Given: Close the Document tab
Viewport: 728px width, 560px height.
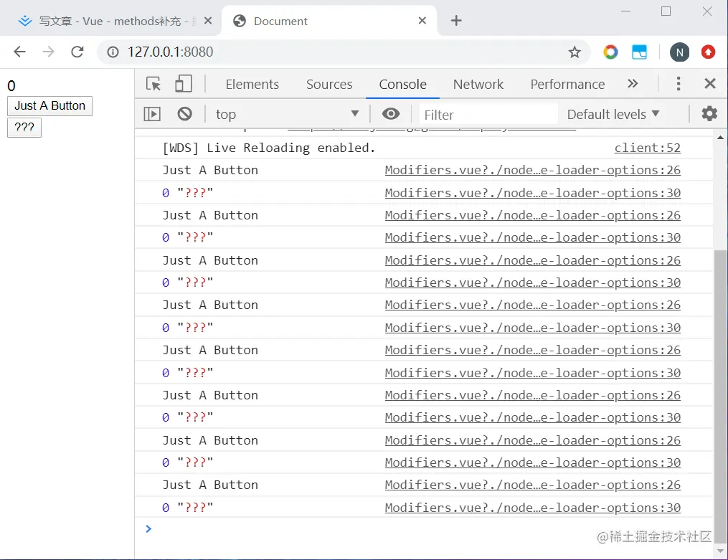Looking at the screenshot, I should (x=422, y=20).
